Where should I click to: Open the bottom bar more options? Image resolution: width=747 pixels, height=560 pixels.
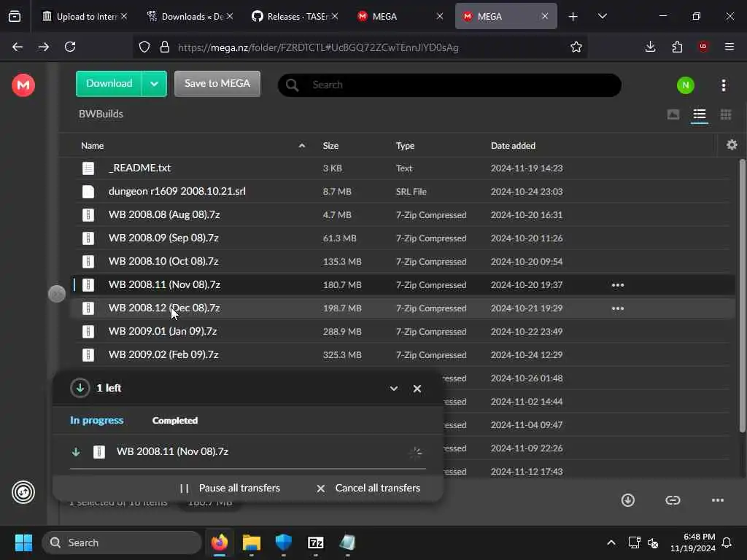(718, 500)
